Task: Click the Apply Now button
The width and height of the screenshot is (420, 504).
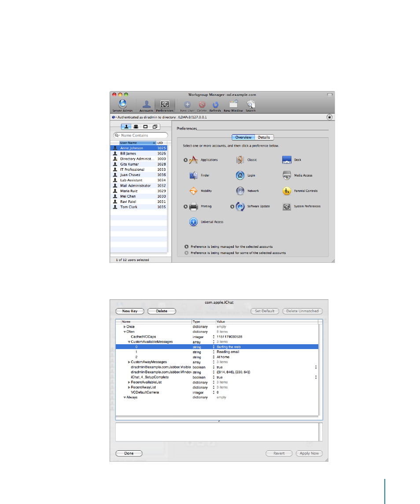Action: (x=309, y=453)
